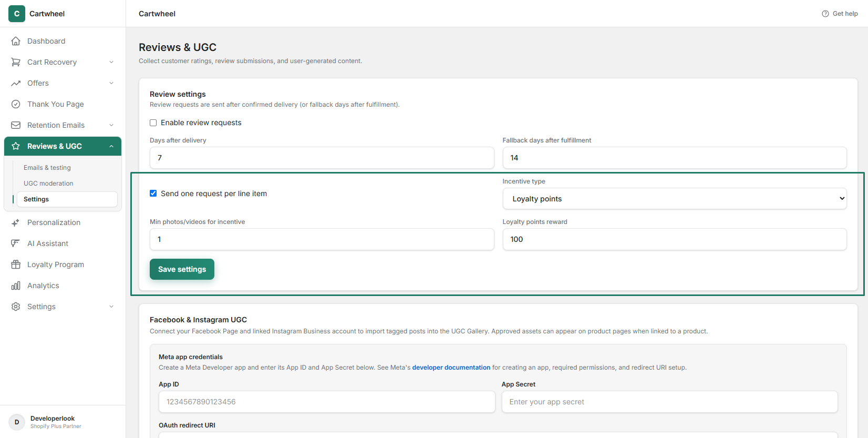The width and height of the screenshot is (868, 438).
Task: Click the Days after delivery field
Action: [322, 158]
